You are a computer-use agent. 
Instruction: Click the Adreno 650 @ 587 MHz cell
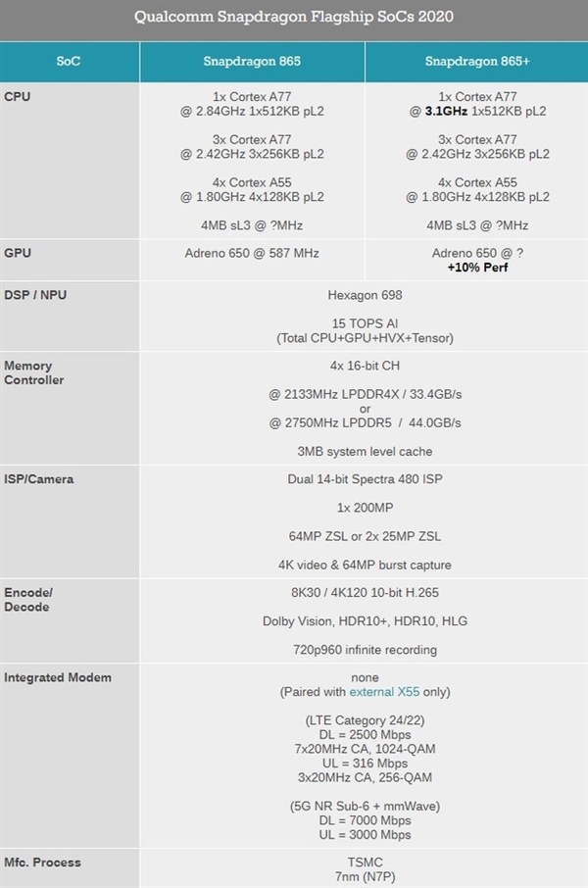[x=252, y=253]
